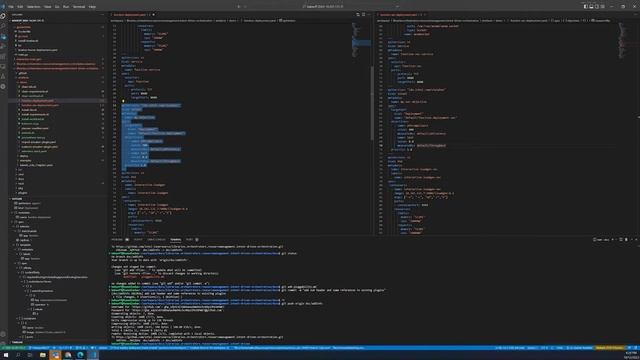Collapse containers node in Outline

[17, 318]
